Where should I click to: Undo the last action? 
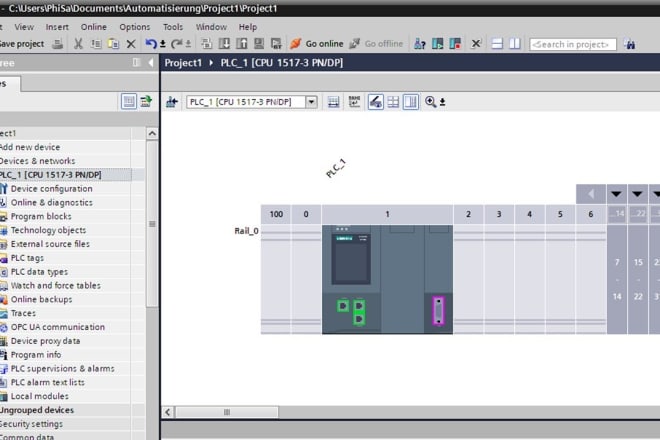pos(151,43)
